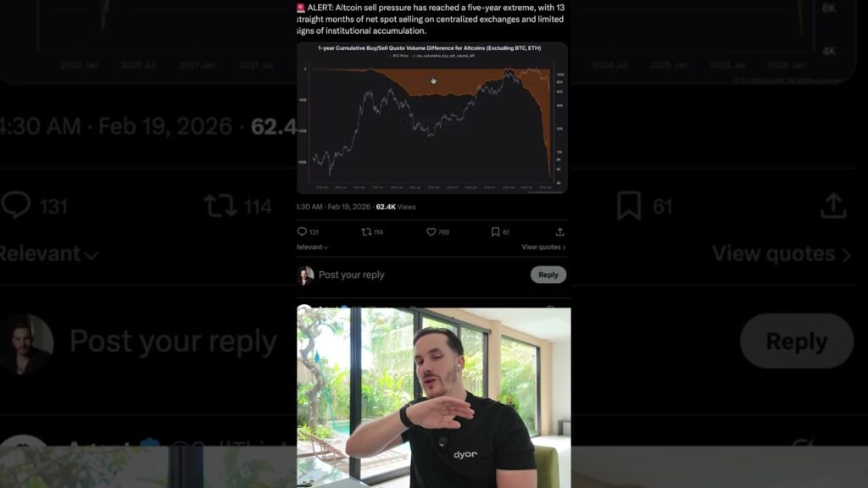This screenshot has height=488, width=868.
Task: Click the small comment icon beside 131
Action: 302,232
